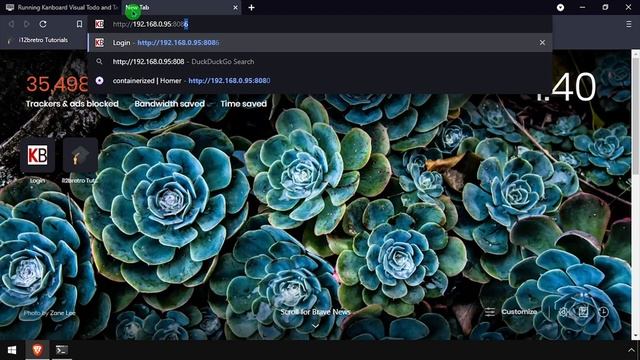Select the DuckDuckGo Search suggestion

pyautogui.click(x=320, y=62)
